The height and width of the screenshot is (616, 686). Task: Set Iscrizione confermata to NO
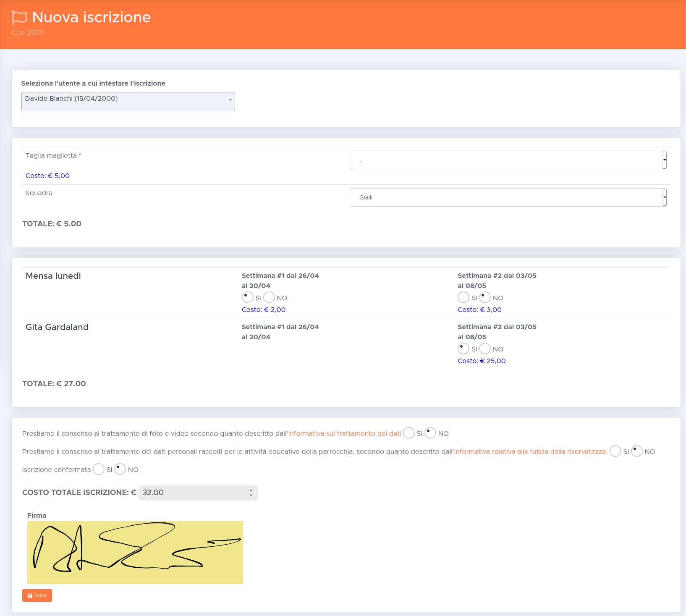120,469
